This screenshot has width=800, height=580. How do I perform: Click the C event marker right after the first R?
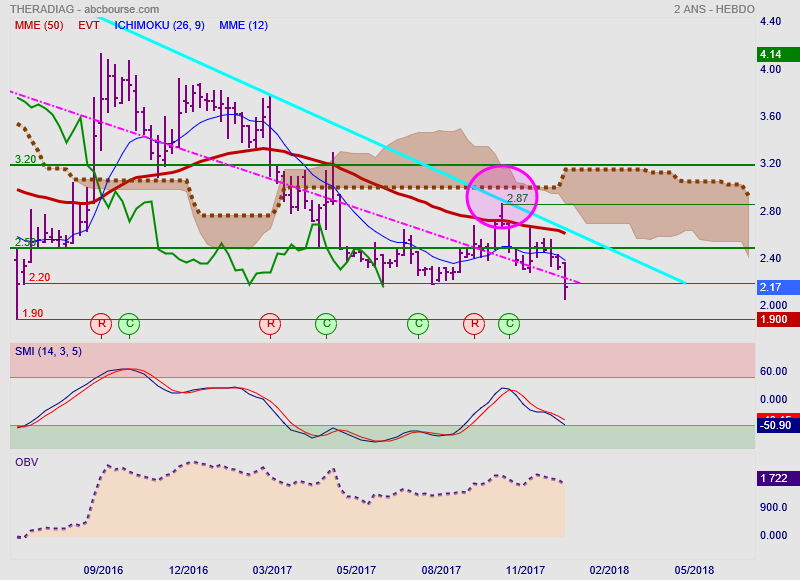(129, 323)
